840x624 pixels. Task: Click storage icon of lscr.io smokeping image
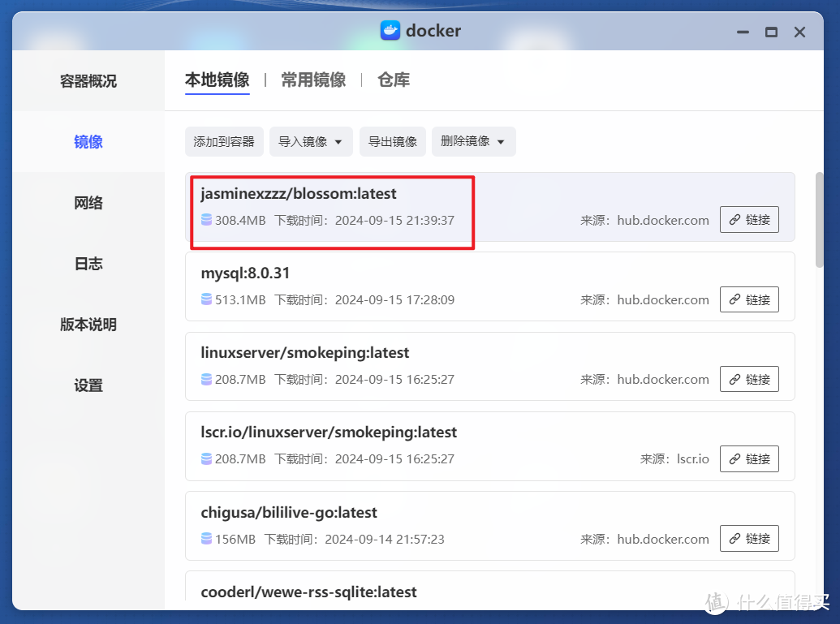point(207,458)
